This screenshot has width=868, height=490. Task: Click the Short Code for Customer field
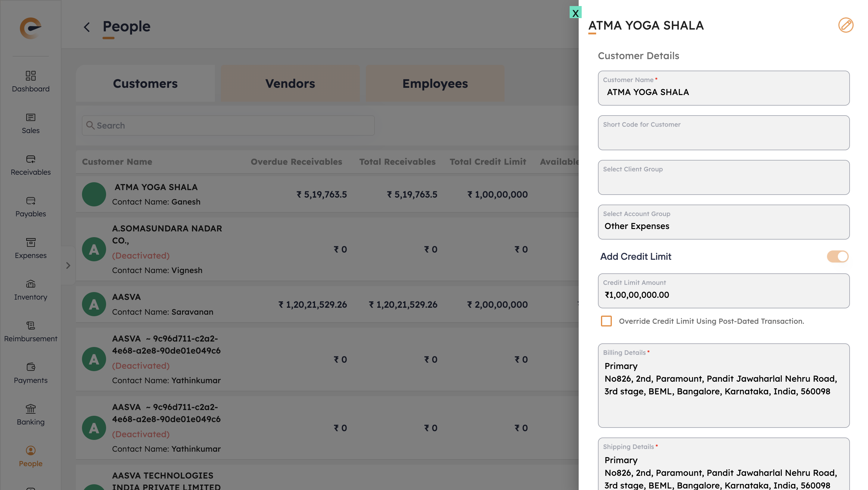[723, 133]
